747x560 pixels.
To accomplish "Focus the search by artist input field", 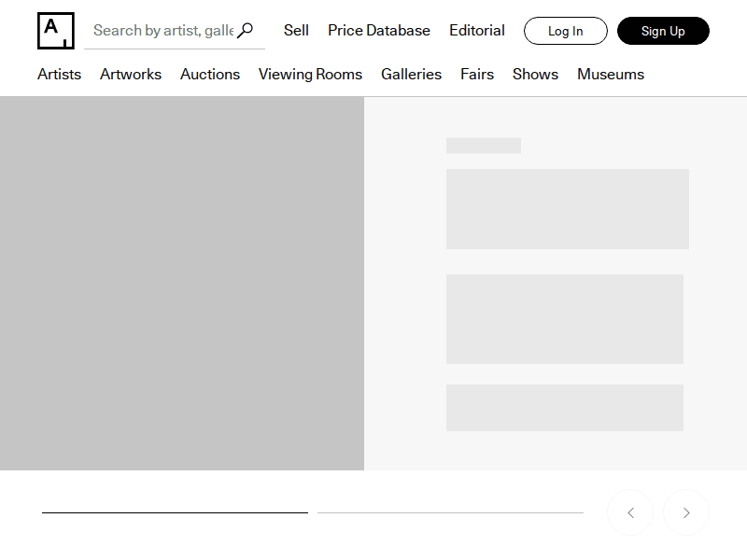I will point(162,31).
